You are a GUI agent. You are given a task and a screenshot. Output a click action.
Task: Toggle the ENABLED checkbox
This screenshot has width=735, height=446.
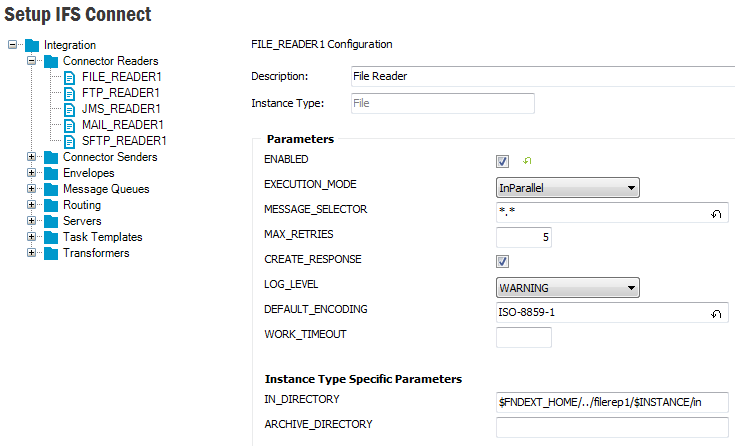503,161
